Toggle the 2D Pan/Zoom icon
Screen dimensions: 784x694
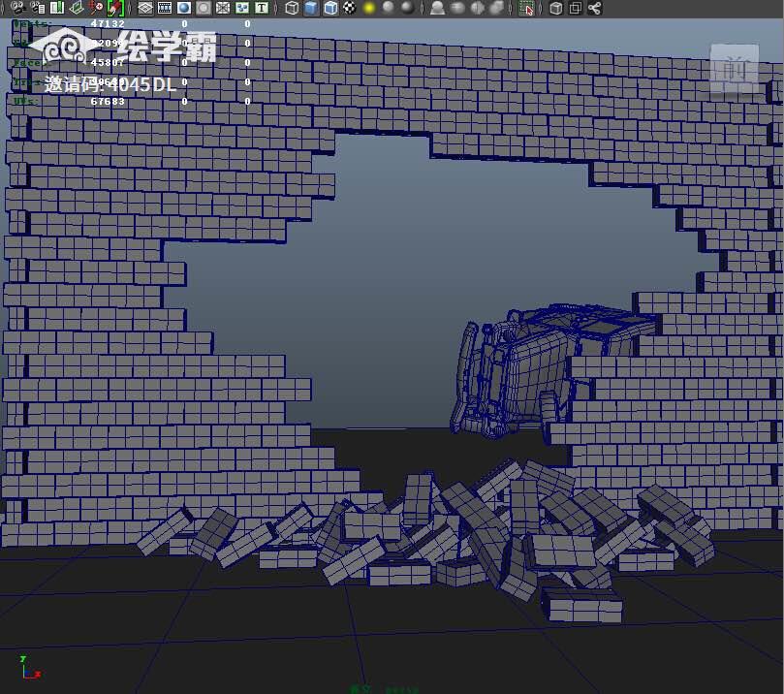[x=96, y=8]
